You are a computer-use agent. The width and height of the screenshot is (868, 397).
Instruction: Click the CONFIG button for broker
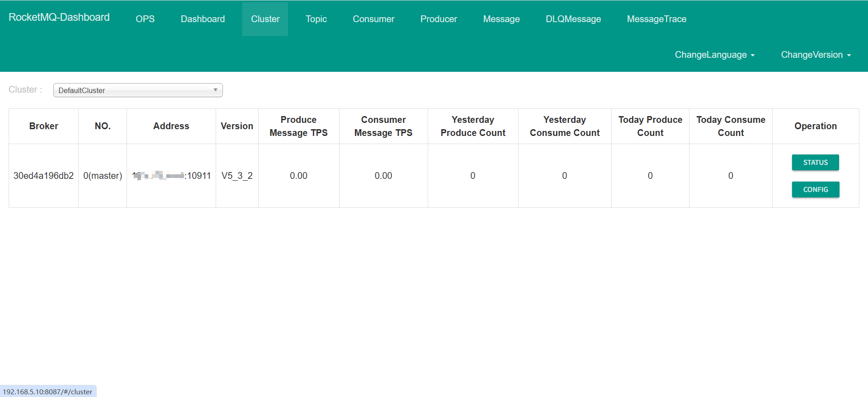pyautogui.click(x=816, y=190)
